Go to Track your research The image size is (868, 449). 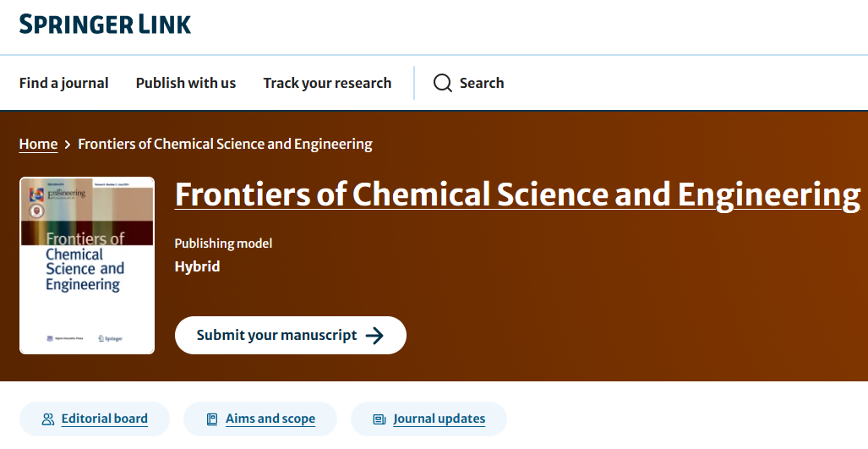[327, 83]
